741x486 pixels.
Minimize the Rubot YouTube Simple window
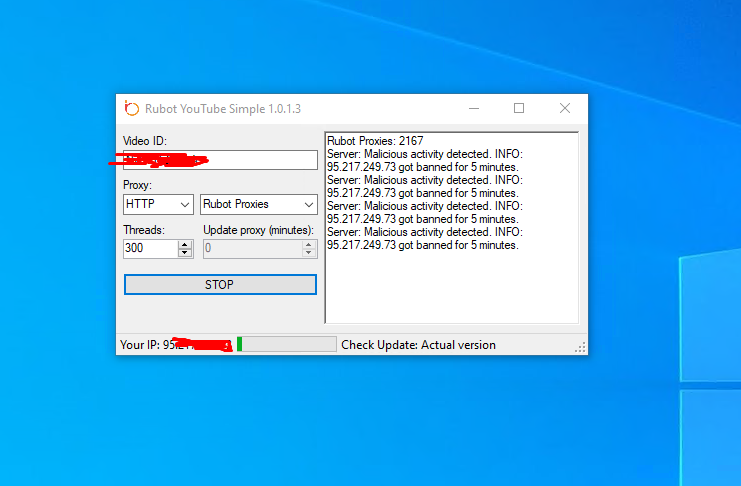[x=473, y=108]
